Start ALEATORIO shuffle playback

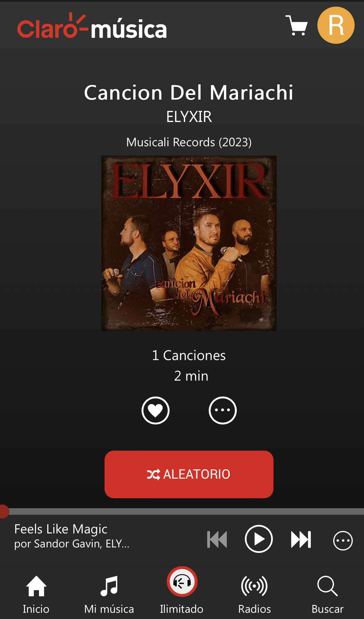point(189,474)
